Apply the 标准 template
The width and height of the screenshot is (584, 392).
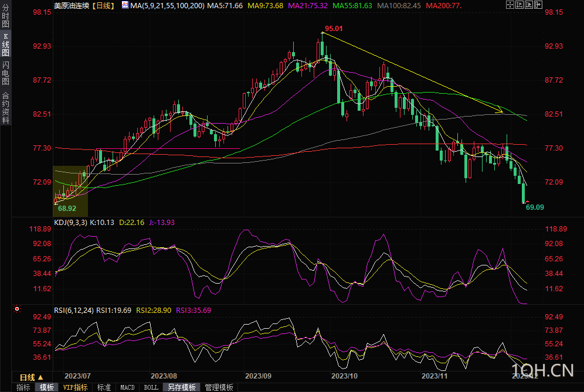click(104, 387)
